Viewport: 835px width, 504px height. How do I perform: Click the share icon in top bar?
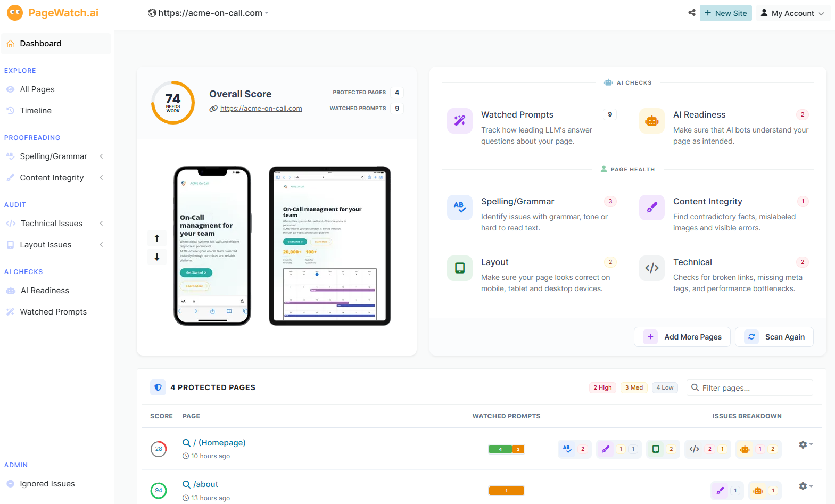(x=692, y=13)
